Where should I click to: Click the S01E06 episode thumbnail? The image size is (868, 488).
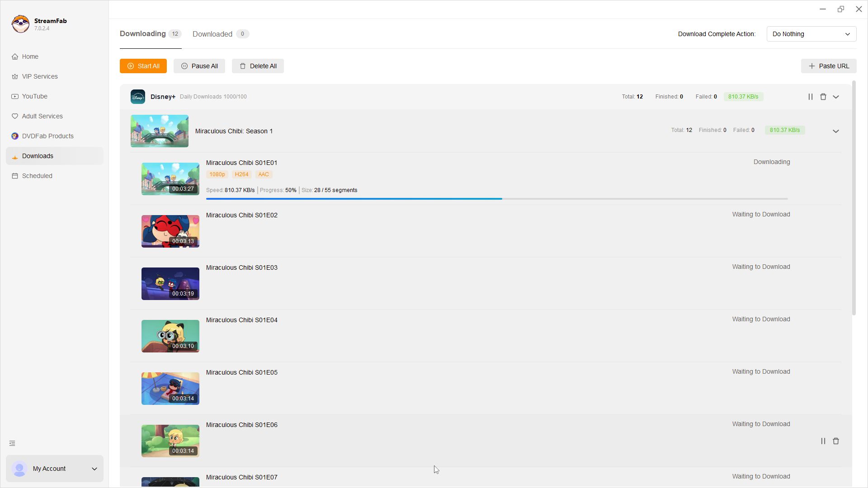(x=170, y=441)
